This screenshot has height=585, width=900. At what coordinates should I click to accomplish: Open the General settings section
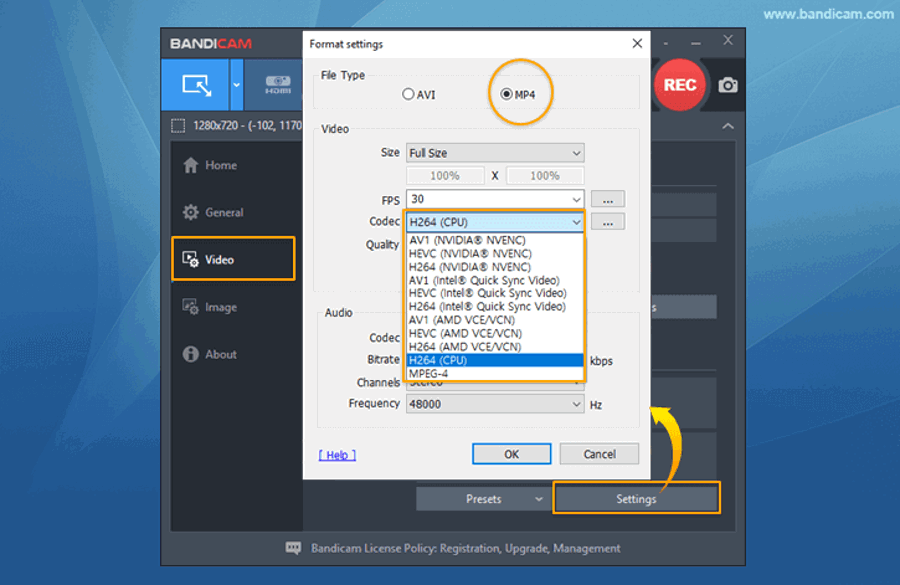[x=214, y=212]
